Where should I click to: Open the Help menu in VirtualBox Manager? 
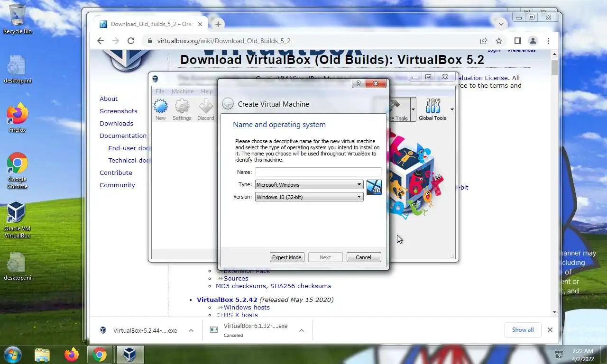tap(207, 91)
